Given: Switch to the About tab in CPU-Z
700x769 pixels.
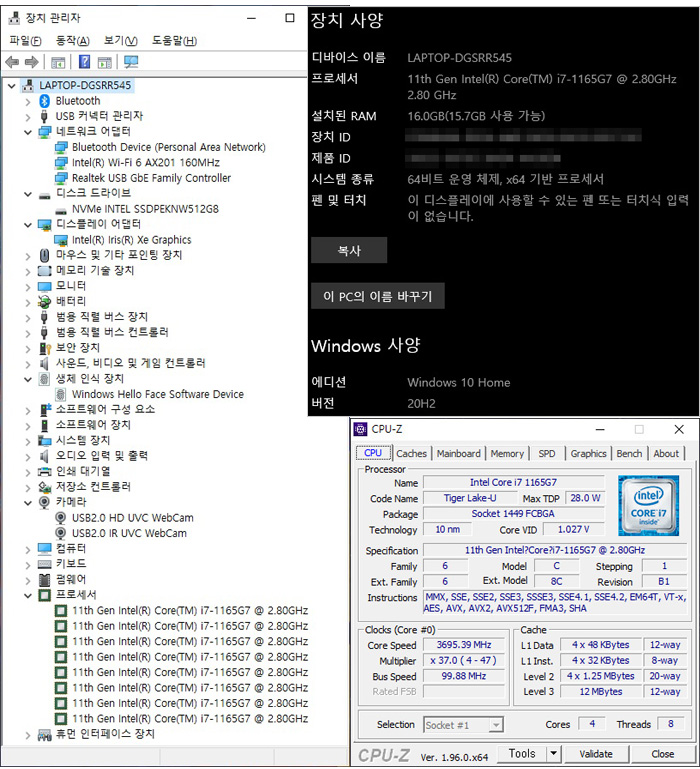Looking at the screenshot, I should [666, 454].
